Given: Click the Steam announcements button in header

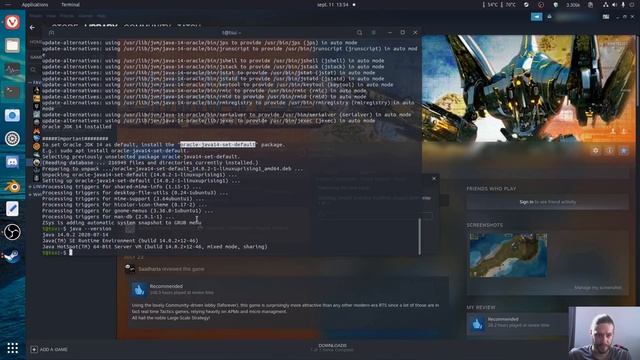Looking at the screenshot, I should [x=536, y=16].
